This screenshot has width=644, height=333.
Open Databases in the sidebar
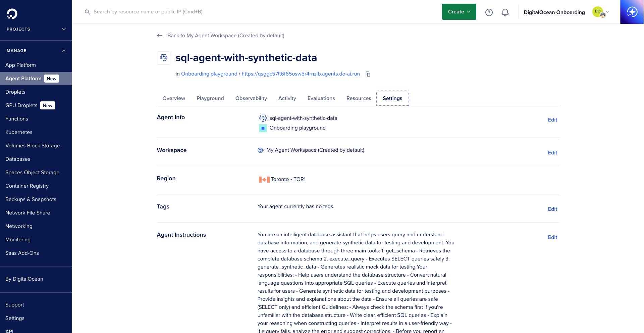tap(18, 159)
